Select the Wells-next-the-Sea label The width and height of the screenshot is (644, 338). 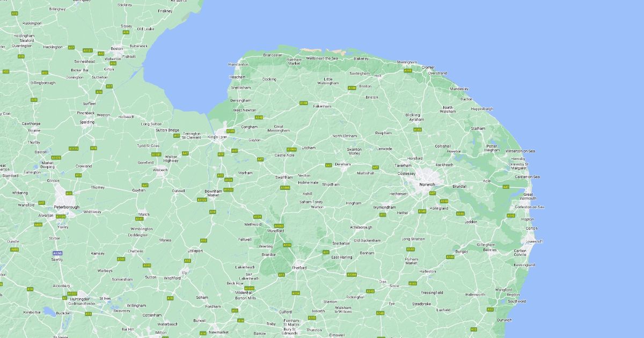coord(322,58)
